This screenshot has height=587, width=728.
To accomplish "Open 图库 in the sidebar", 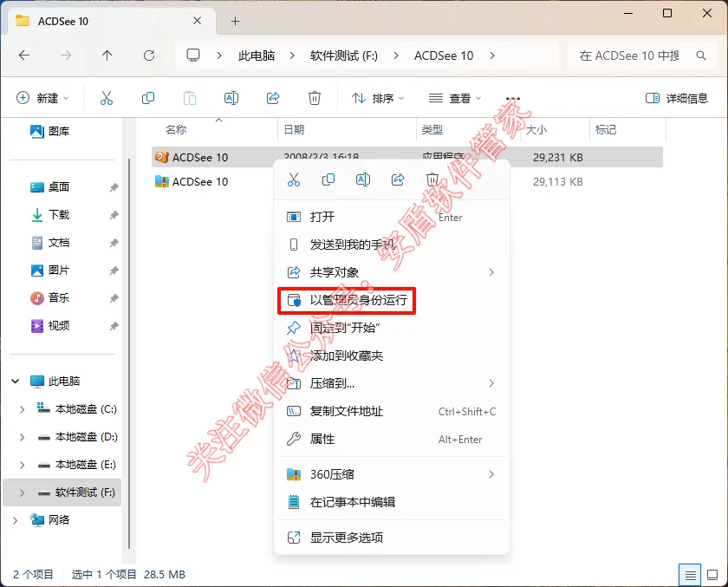I will click(59, 132).
